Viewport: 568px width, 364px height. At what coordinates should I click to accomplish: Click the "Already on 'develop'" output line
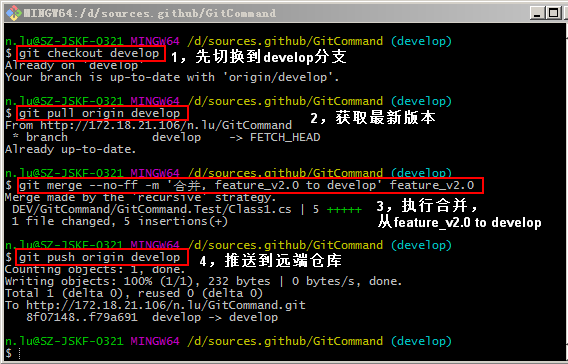coord(75,66)
